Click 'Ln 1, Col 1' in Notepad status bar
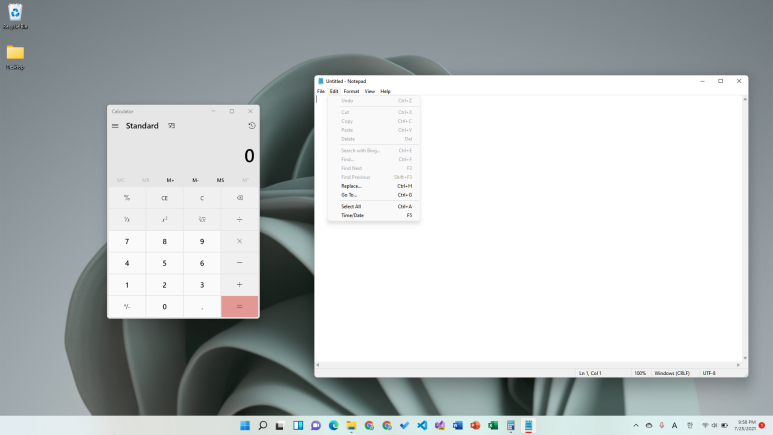The image size is (773, 435). point(590,373)
